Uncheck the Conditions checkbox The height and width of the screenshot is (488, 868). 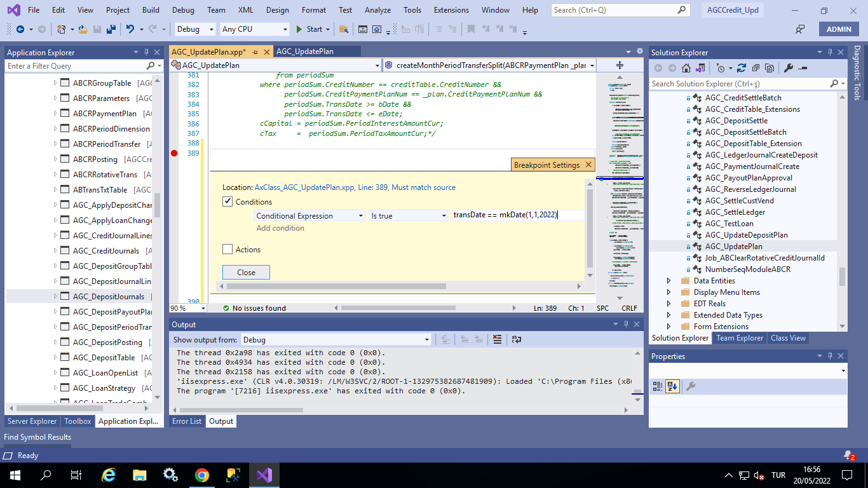pos(227,201)
